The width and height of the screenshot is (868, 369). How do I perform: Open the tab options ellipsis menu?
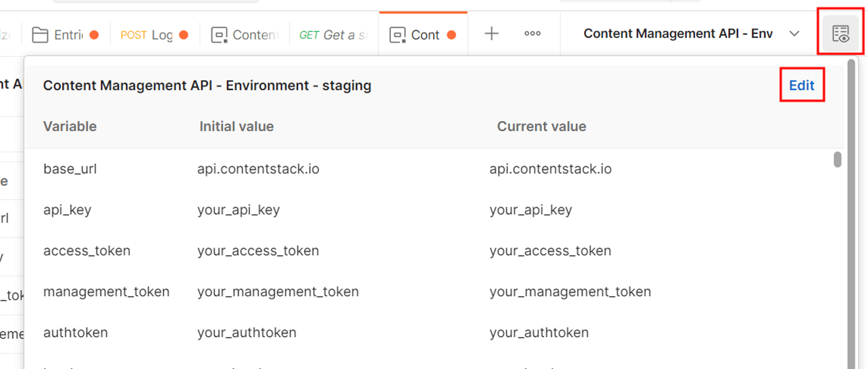(532, 33)
